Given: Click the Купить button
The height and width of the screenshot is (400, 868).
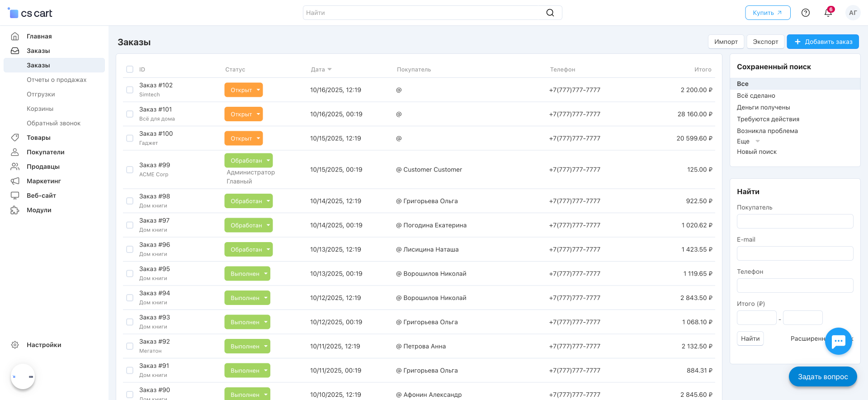Looking at the screenshot, I should 768,13.
